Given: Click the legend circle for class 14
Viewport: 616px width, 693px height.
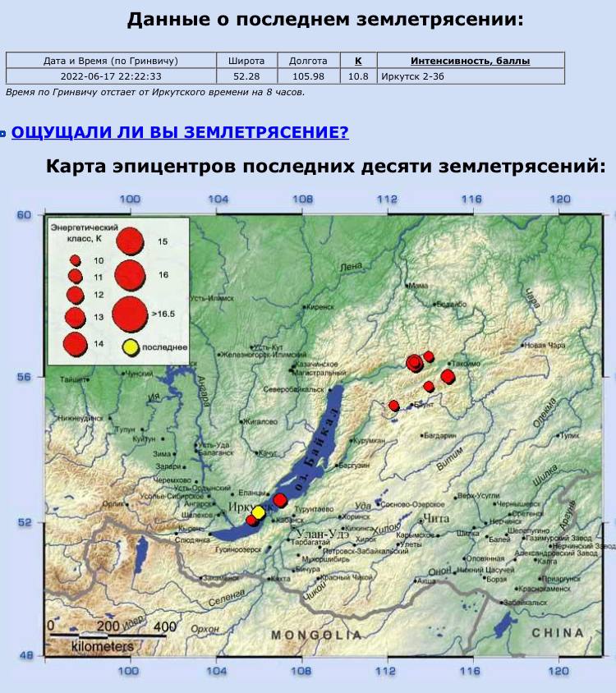Looking at the screenshot, I should pos(76,344).
